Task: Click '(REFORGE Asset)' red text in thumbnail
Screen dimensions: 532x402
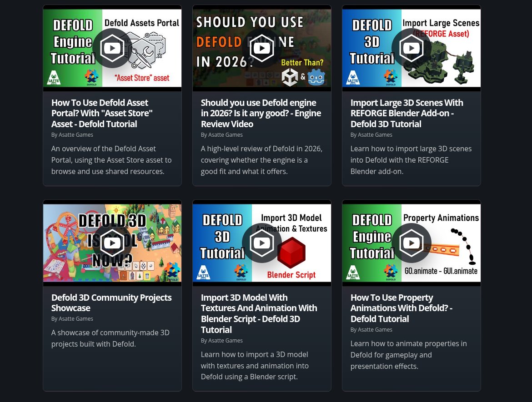Action: (x=441, y=34)
